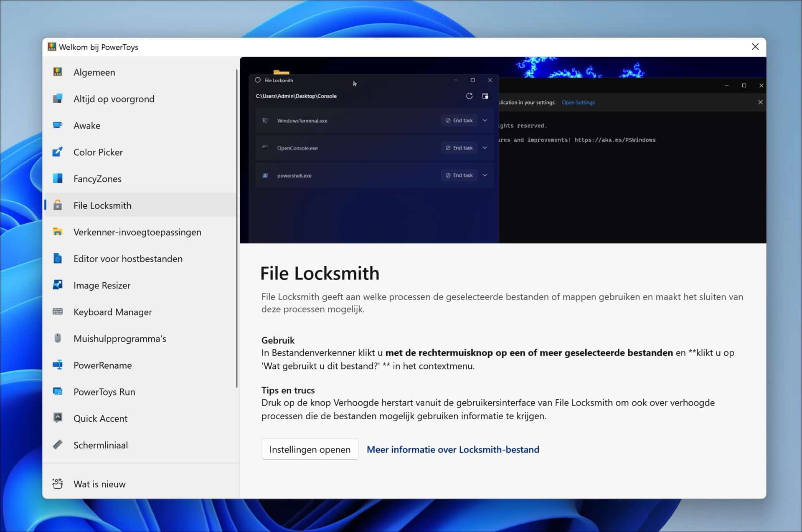Click the Verkenner-invoegtoepassingen folder icon

pyautogui.click(x=58, y=232)
